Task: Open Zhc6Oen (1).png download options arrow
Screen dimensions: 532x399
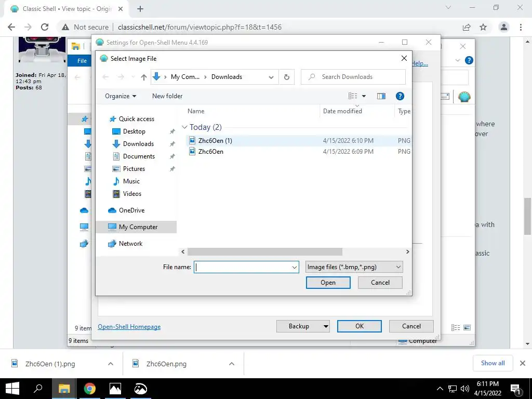Action: click(x=111, y=364)
